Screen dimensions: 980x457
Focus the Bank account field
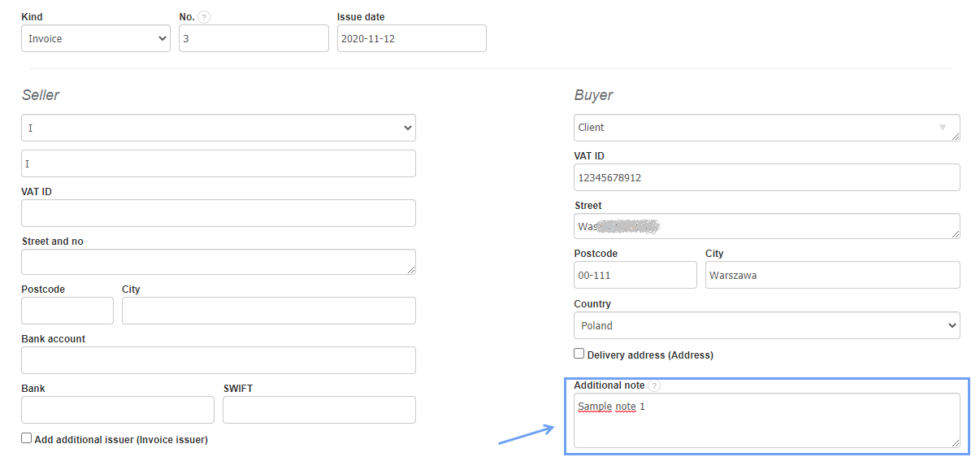pyautogui.click(x=219, y=360)
